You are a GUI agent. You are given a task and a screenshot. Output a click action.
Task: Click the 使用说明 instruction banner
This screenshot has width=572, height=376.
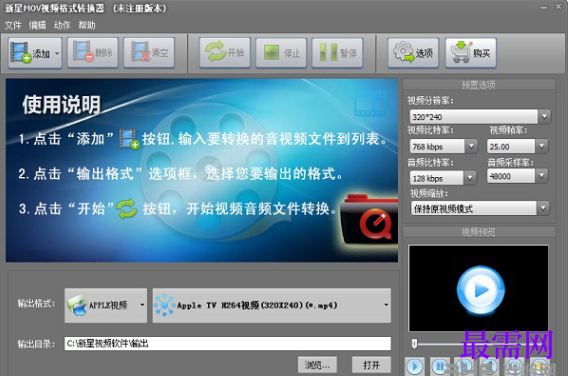tap(202, 170)
